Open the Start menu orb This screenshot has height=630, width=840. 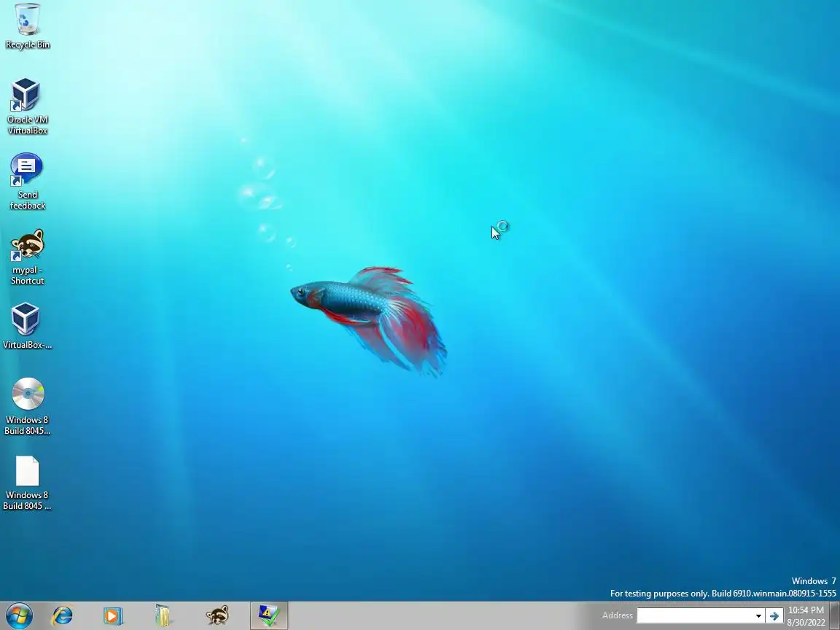19,615
